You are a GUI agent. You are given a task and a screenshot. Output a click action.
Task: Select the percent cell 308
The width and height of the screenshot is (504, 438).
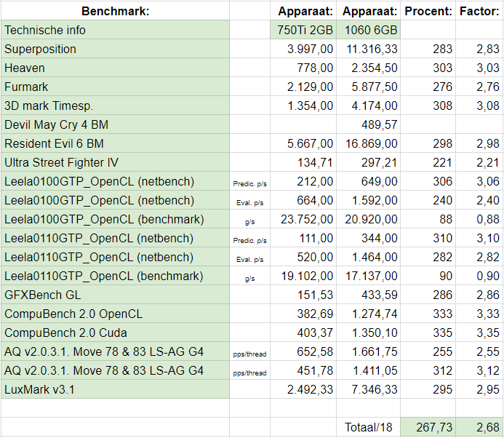428,105
